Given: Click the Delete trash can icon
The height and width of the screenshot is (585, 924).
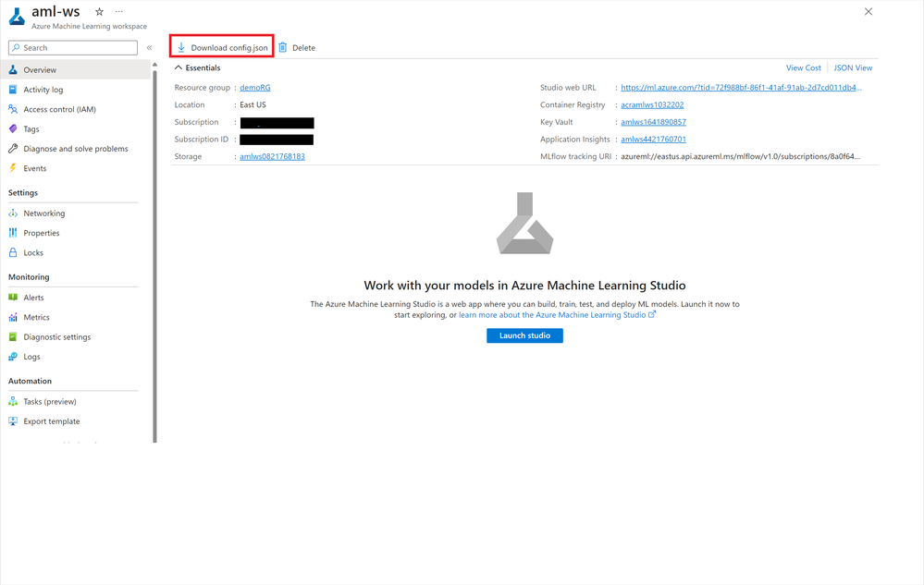Looking at the screenshot, I should click(283, 48).
